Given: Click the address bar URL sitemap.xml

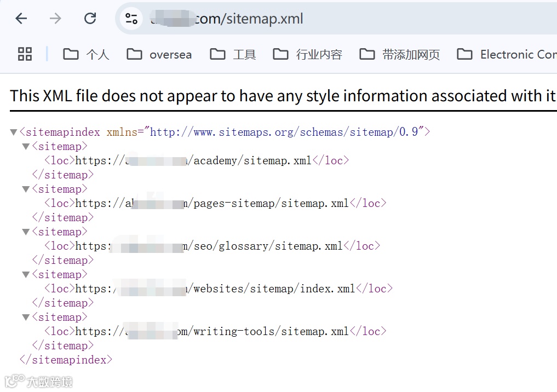Looking at the screenshot, I should pos(227,19).
